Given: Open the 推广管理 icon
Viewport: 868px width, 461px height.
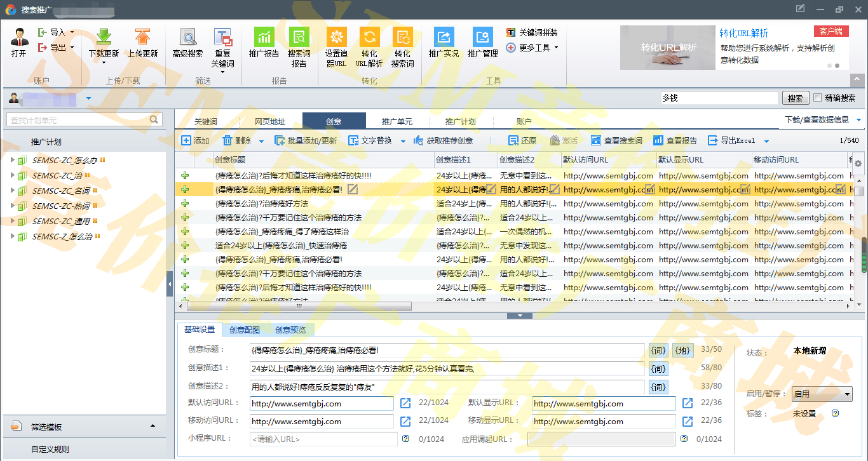Looking at the screenshot, I should [482, 37].
